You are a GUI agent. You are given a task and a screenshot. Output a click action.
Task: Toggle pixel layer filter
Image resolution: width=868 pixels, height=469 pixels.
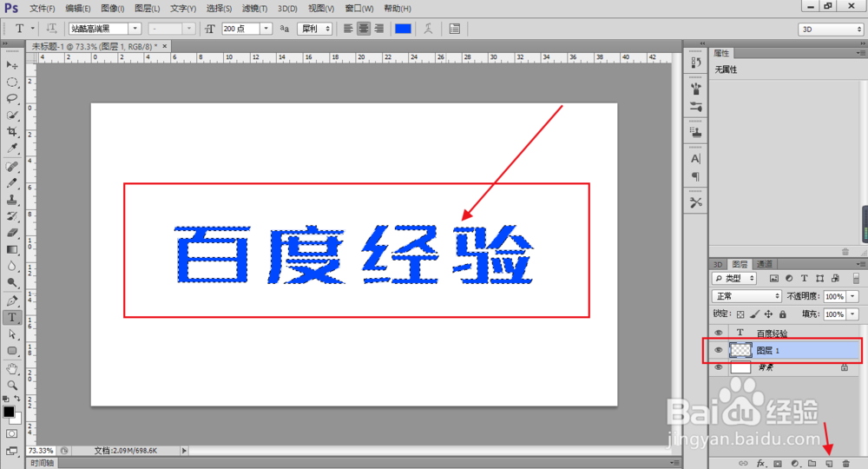[774, 279]
